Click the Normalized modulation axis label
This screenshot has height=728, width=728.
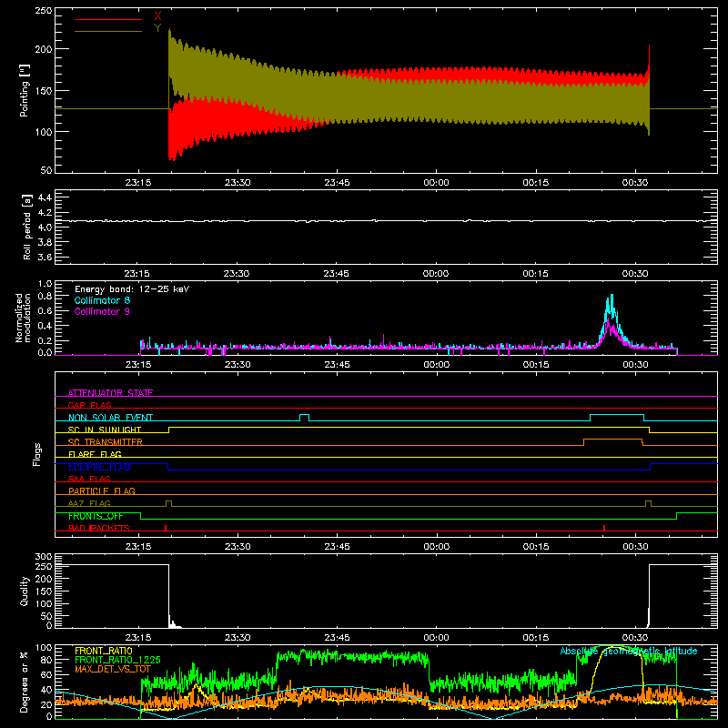pyautogui.click(x=24, y=318)
